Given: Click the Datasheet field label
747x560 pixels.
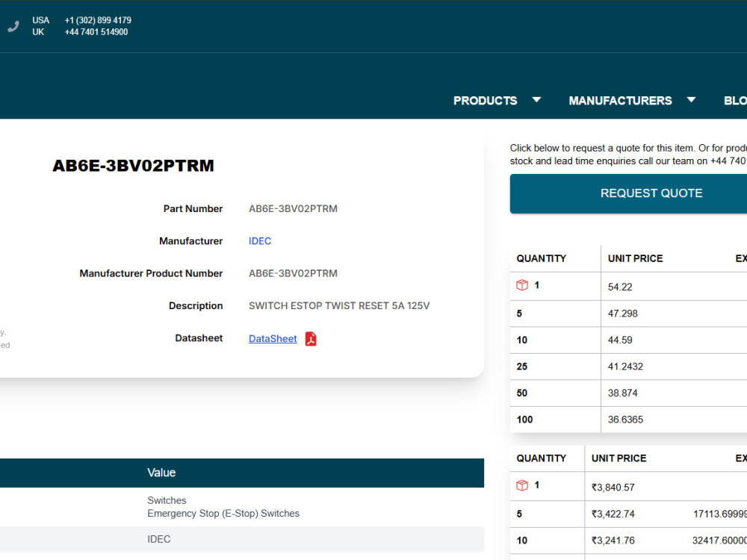Looking at the screenshot, I should pos(199,338).
